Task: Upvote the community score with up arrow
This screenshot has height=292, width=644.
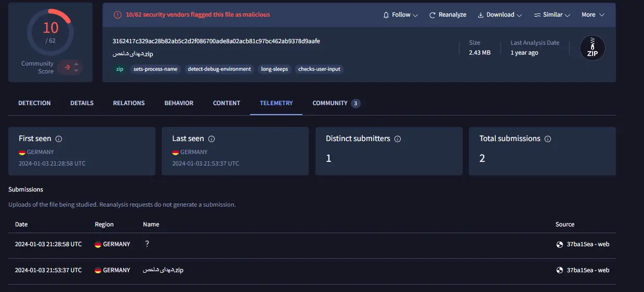Action: [x=76, y=64]
